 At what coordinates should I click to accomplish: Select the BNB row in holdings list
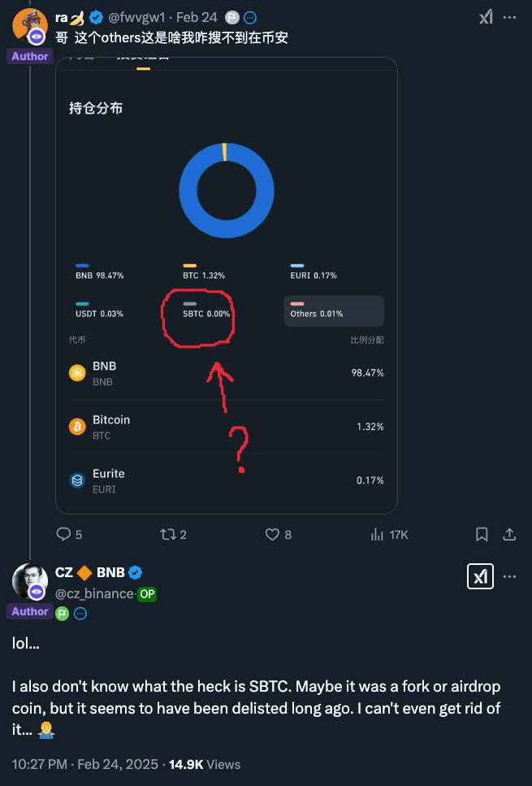226,373
